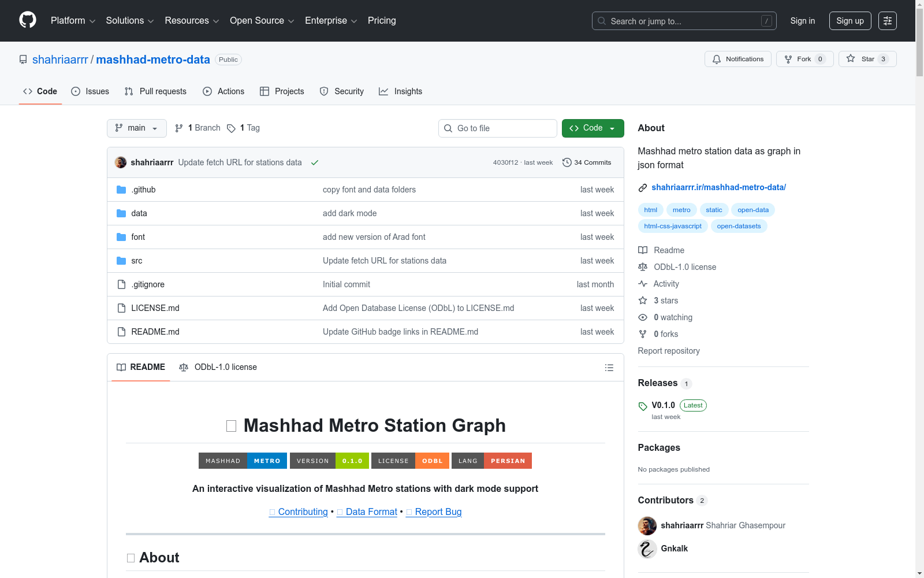Click the repository icon beside shahriaarrr
The image size is (924, 578).
[23, 60]
